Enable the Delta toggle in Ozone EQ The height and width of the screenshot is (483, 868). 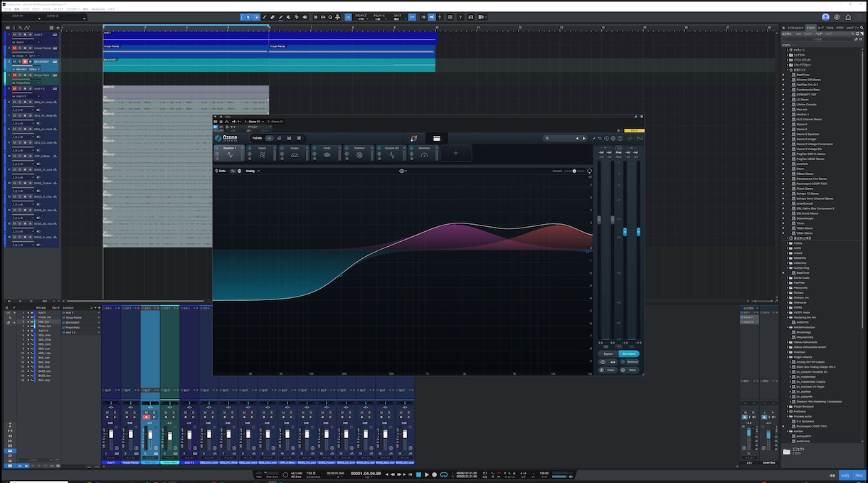(x=221, y=171)
